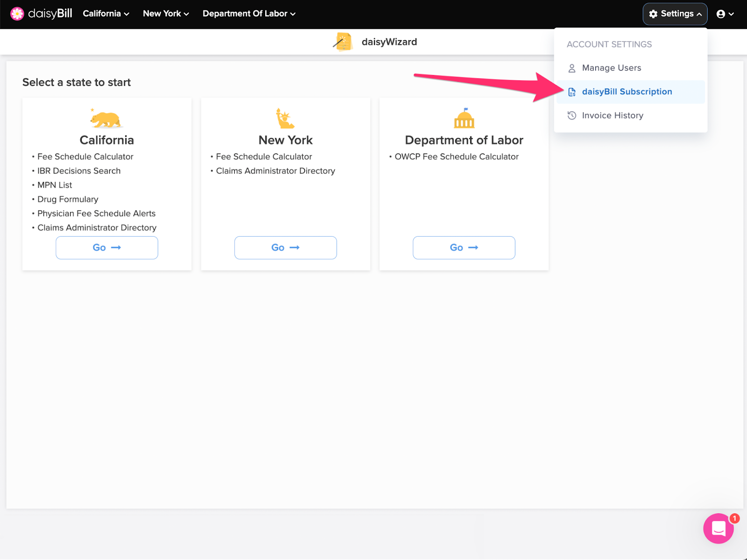Open the Intercom chat bubble
The width and height of the screenshot is (747, 560).
(719, 528)
